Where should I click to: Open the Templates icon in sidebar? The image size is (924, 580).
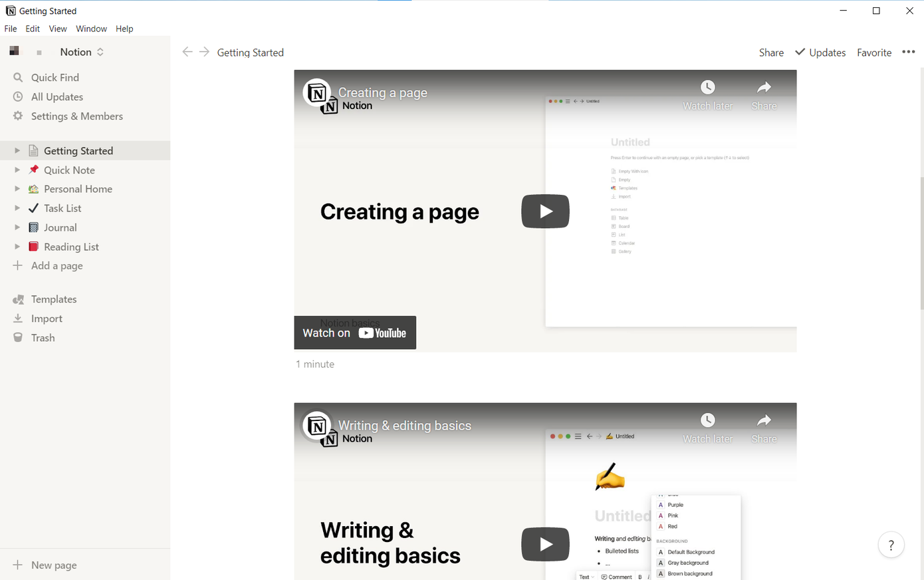coord(18,299)
